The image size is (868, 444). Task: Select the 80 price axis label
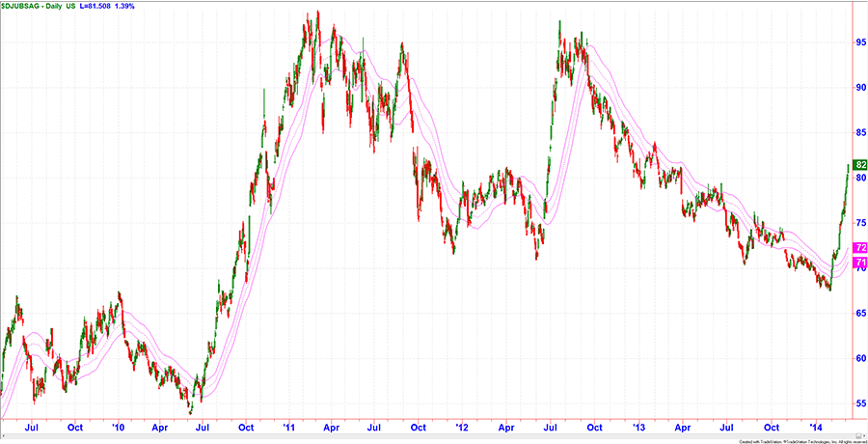(x=858, y=178)
